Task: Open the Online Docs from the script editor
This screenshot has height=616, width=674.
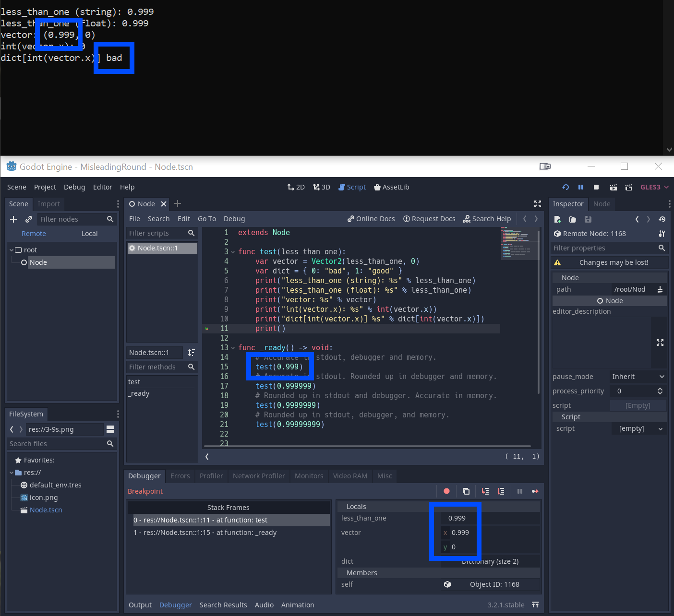Action: [x=371, y=219]
